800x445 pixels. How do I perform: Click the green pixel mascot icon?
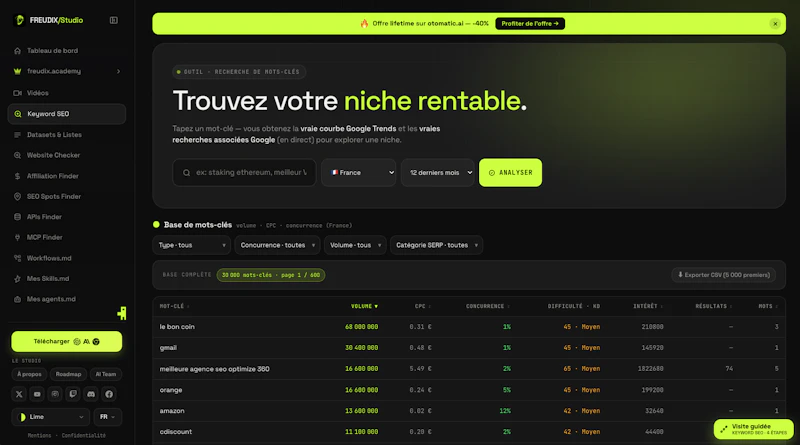coord(122,313)
